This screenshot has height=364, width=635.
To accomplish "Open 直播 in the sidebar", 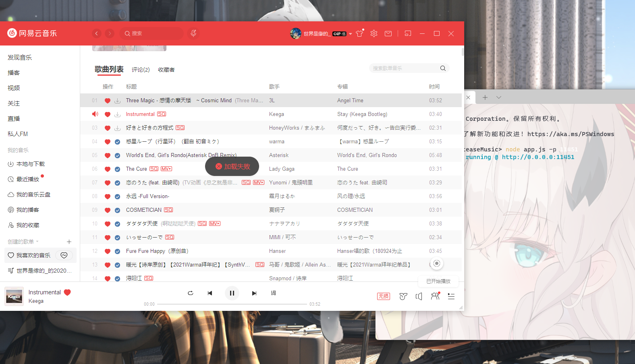I will (14, 119).
